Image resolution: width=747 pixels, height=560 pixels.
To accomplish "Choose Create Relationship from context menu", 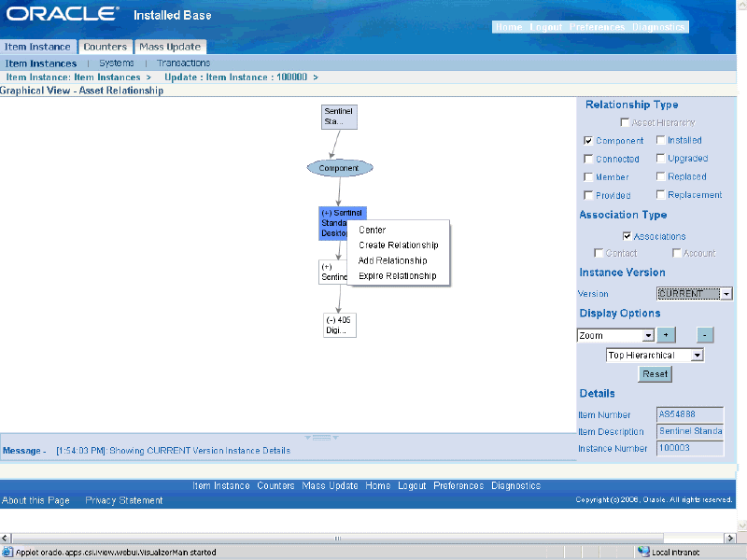I will click(x=399, y=245).
